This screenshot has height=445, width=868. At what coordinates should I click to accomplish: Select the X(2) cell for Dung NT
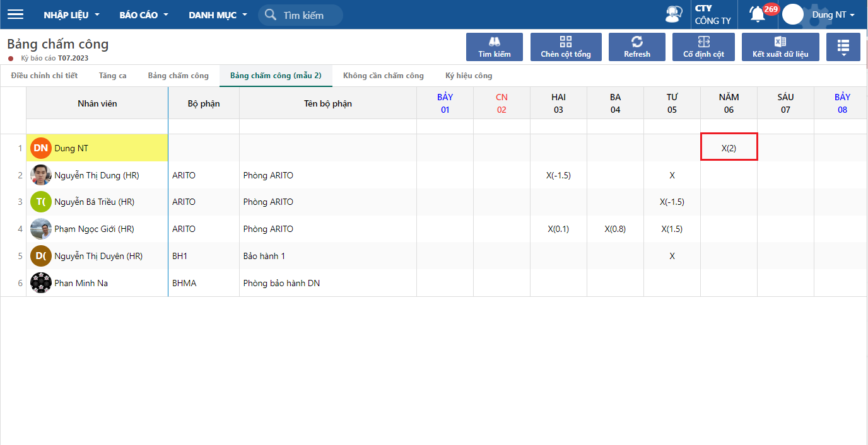(729, 148)
